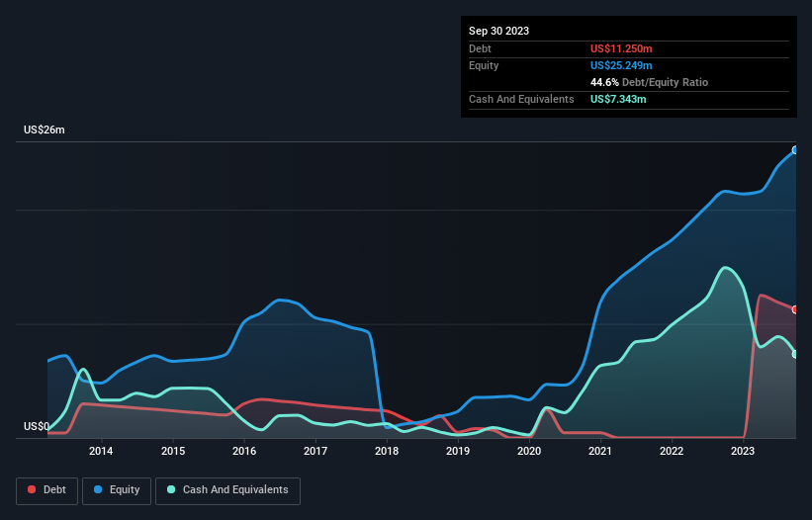
Task: Select the 2018 x-axis label
Action: coord(387,452)
